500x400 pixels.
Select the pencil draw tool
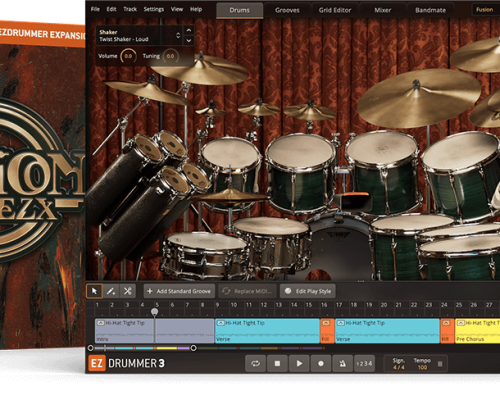click(111, 291)
